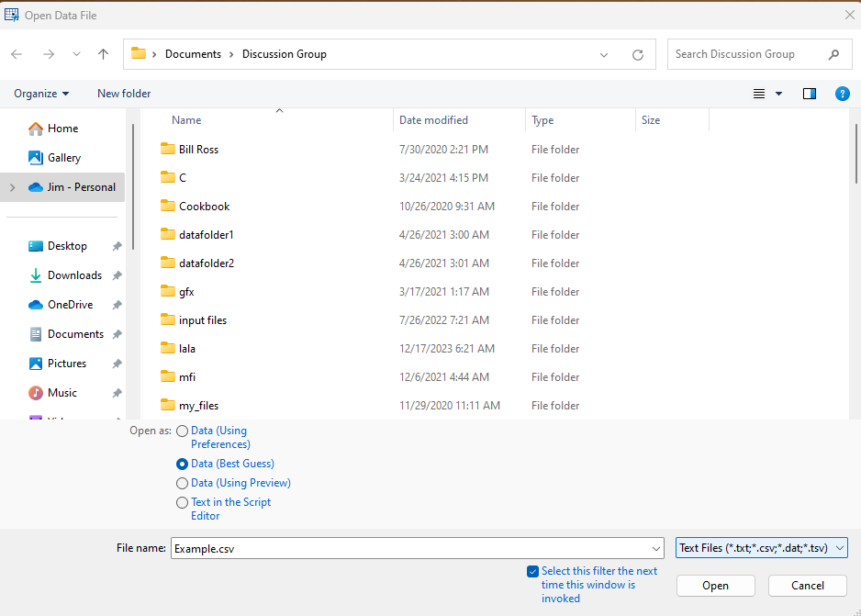Open Documents in the sidebar
The width and height of the screenshot is (861, 616).
pyautogui.click(x=75, y=334)
